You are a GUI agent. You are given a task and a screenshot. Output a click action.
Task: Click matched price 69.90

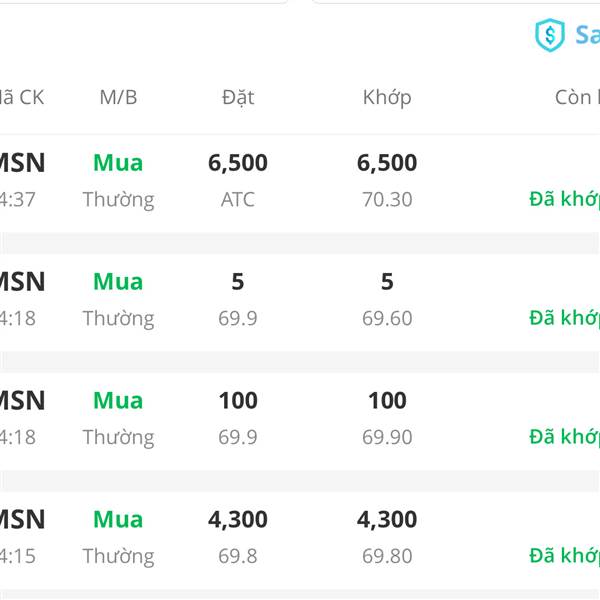(x=387, y=437)
